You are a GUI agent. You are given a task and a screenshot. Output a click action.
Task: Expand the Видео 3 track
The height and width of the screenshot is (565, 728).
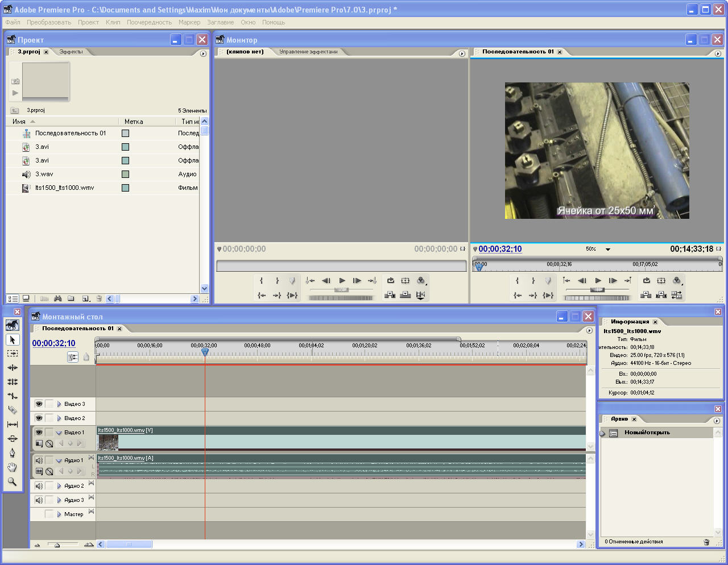pos(59,404)
